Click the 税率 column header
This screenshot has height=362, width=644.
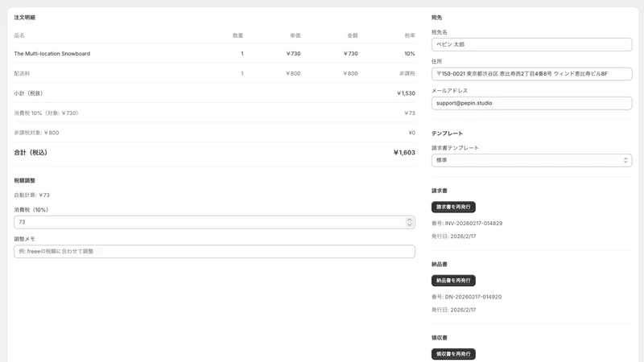410,35
